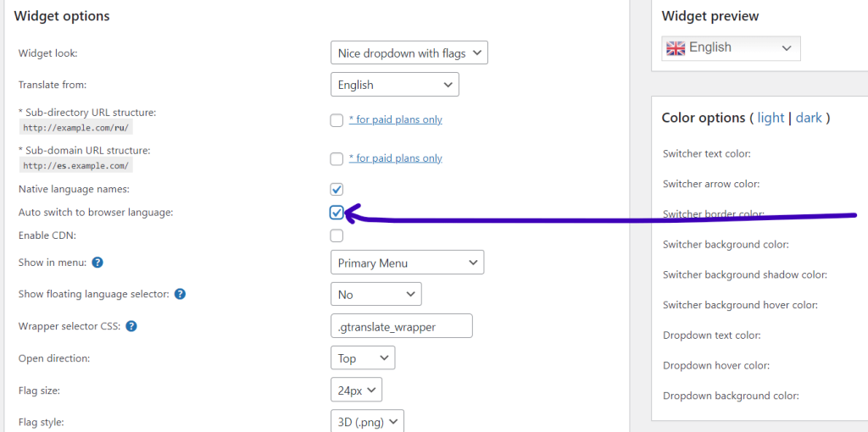
Task: Click Enable CDN label
Action: point(47,235)
